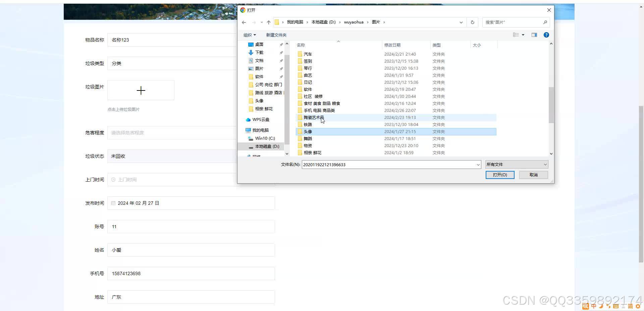This screenshot has height=311, width=644.
Task: Select WPS云盘 in the sidebar
Action: pyautogui.click(x=261, y=120)
